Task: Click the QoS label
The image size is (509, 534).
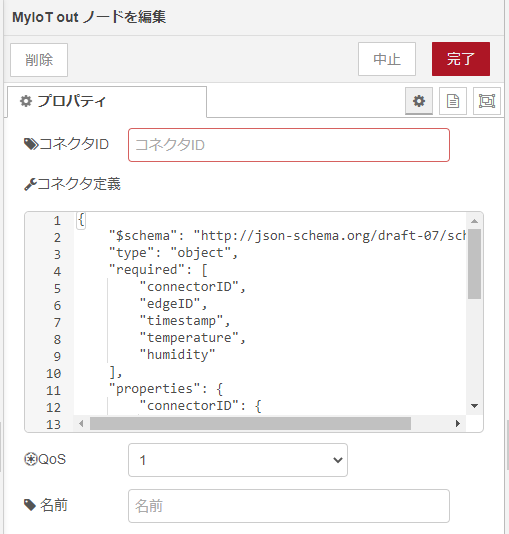Action: click(x=45, y=459)
